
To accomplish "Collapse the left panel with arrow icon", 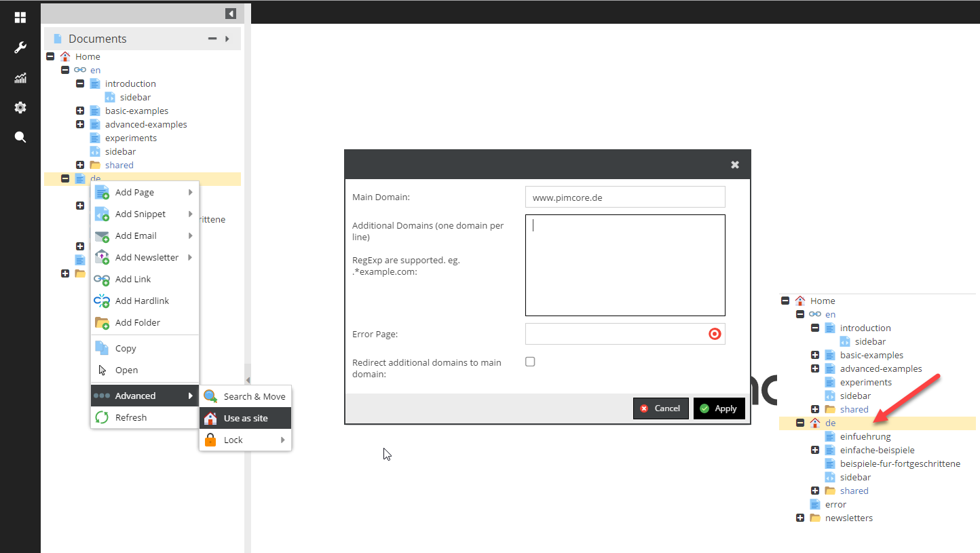I will pyautogui.click(x=231, y=14).
